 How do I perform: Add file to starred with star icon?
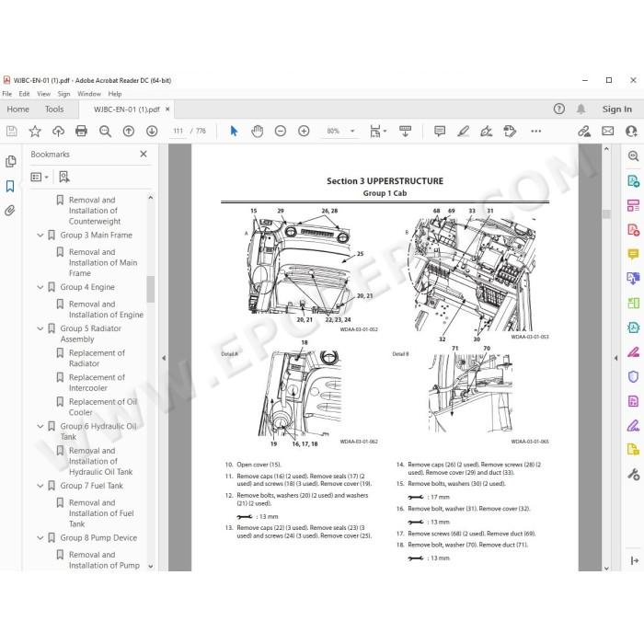click(x=35, y=131)
